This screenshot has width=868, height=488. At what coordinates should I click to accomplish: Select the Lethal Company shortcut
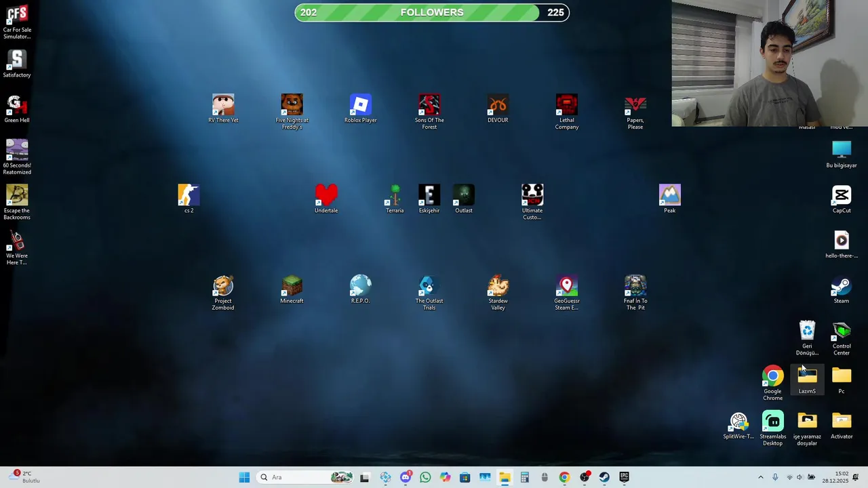(x=567, y=112)
